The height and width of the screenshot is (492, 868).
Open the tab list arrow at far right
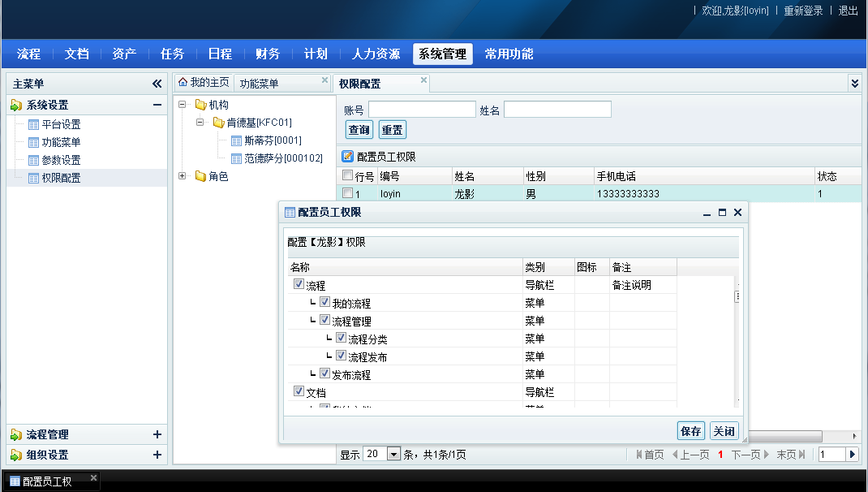coord(854,83)
